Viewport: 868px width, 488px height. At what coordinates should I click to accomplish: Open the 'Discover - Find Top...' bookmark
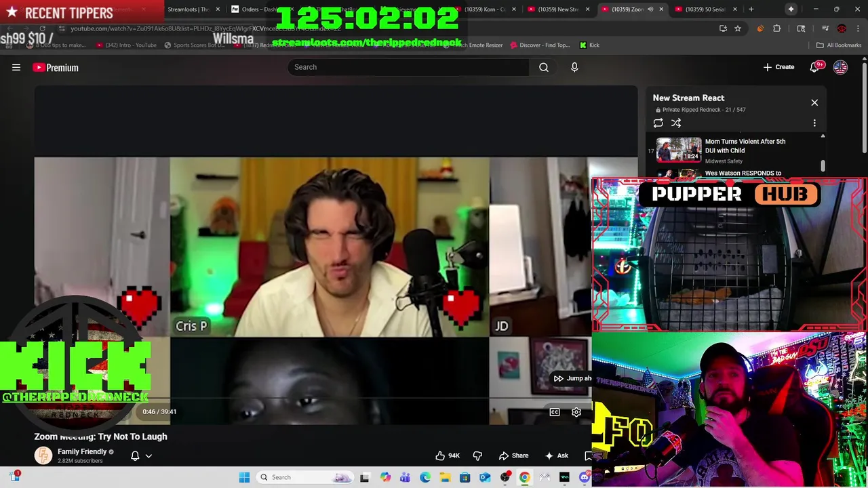tap(540, 45)
